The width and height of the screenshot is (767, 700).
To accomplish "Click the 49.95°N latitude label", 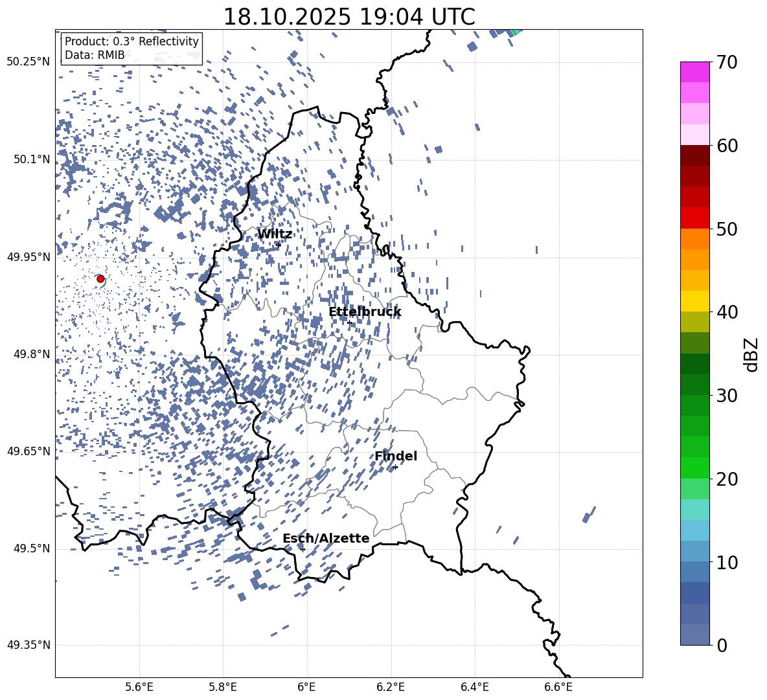I will (x=29, y=257).
